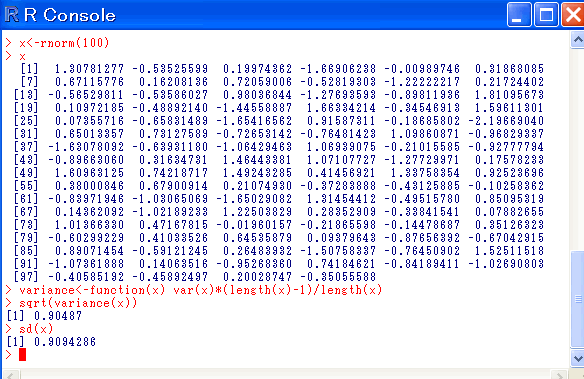Click the value 0.65013357

[89, 134]
